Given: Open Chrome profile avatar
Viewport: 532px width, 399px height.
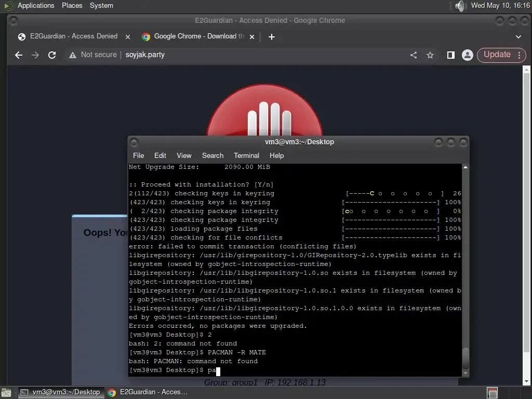Looking at the screenshot, I should click(x=467, y=55).
